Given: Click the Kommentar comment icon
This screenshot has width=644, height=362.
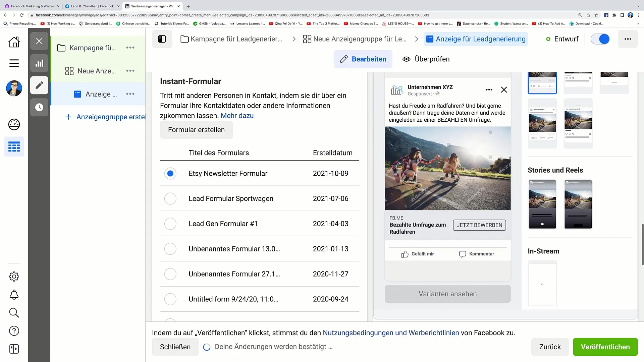Looking at the screenshot, I should (x=463, y=254).
